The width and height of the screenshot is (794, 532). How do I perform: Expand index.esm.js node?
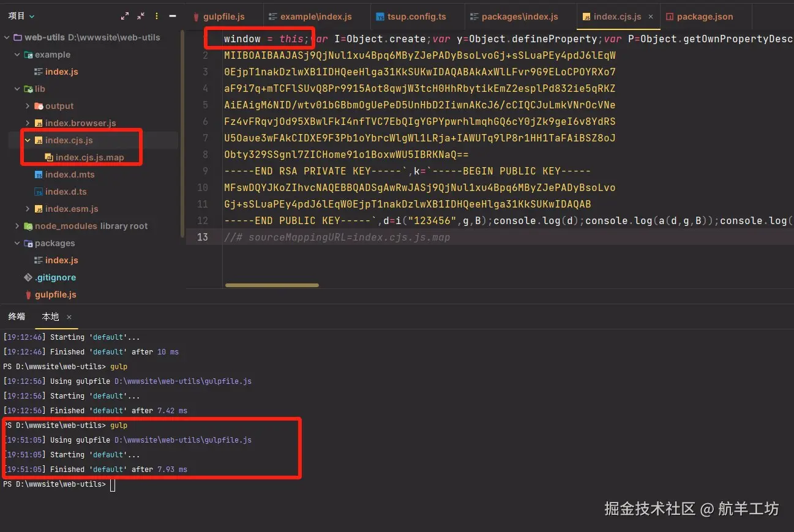click(28, 209)
